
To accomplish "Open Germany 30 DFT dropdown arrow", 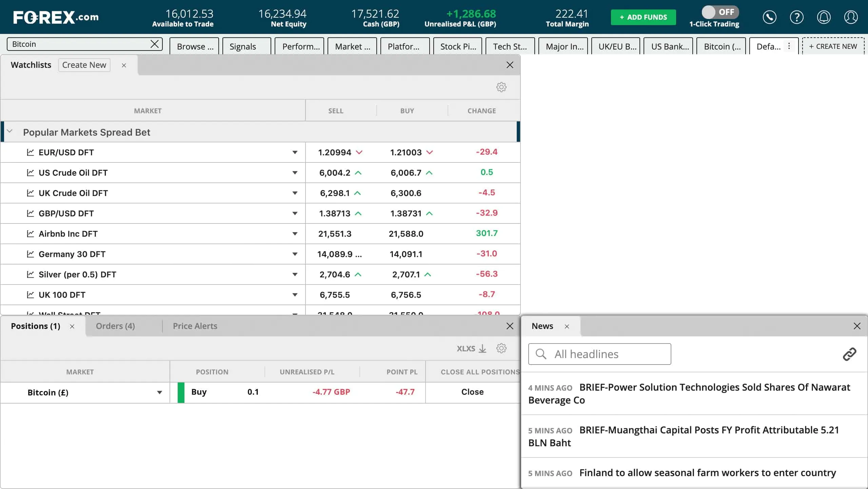I will pyautogui.click(x=295, y=254).
